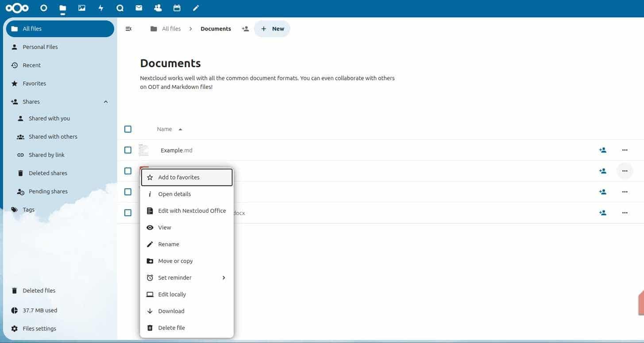Check the box for the .docx file row

pos(128,213)
